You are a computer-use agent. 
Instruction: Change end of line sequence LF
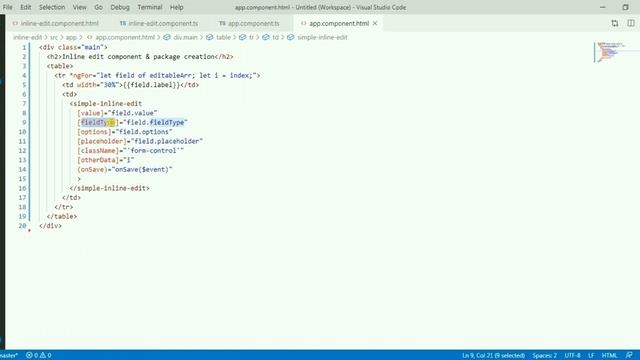(591, 355)
